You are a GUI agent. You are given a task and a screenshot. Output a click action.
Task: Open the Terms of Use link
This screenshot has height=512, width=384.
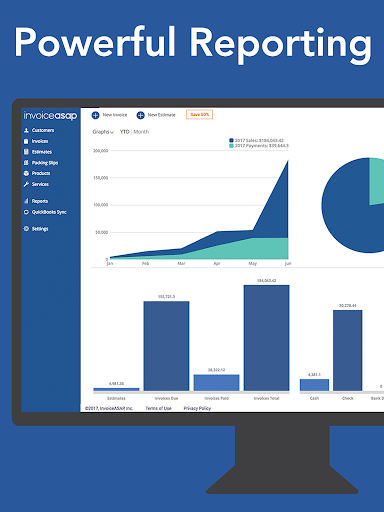pos(159,408)
